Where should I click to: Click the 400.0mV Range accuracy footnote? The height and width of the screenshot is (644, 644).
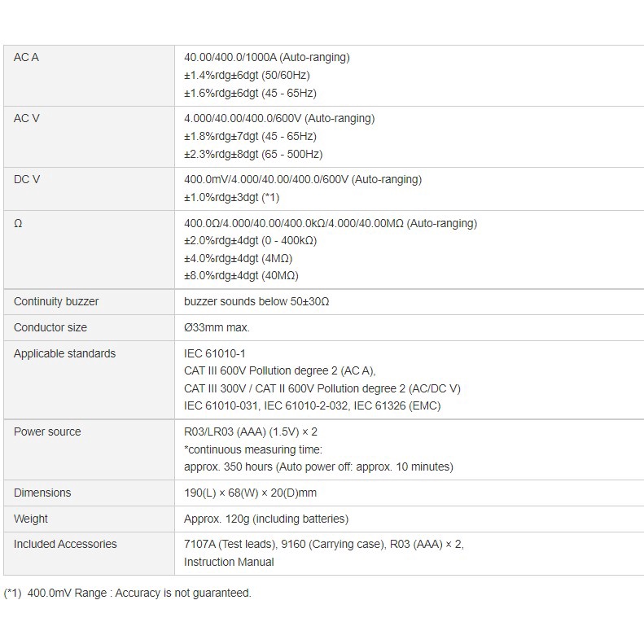pyautogui.click(x=127, y=593)
